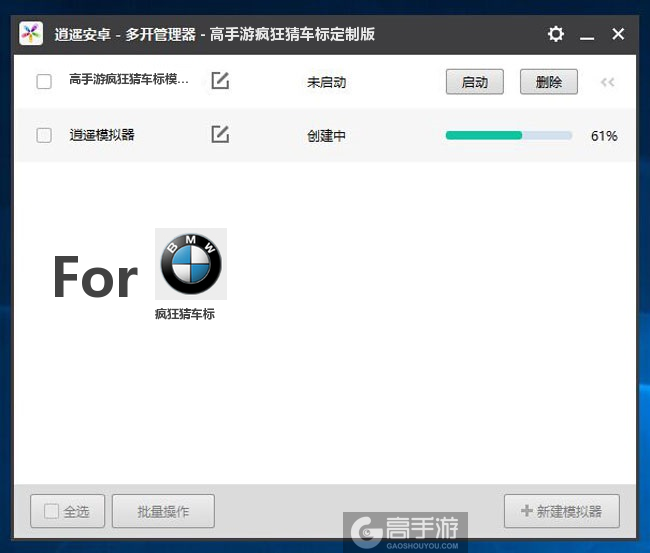Viewport: 650px width, 553px height.
Task: Select the 高手游疯狂猜车标模... emulator name
Action: pyautogui.click(x=129, y=79)
